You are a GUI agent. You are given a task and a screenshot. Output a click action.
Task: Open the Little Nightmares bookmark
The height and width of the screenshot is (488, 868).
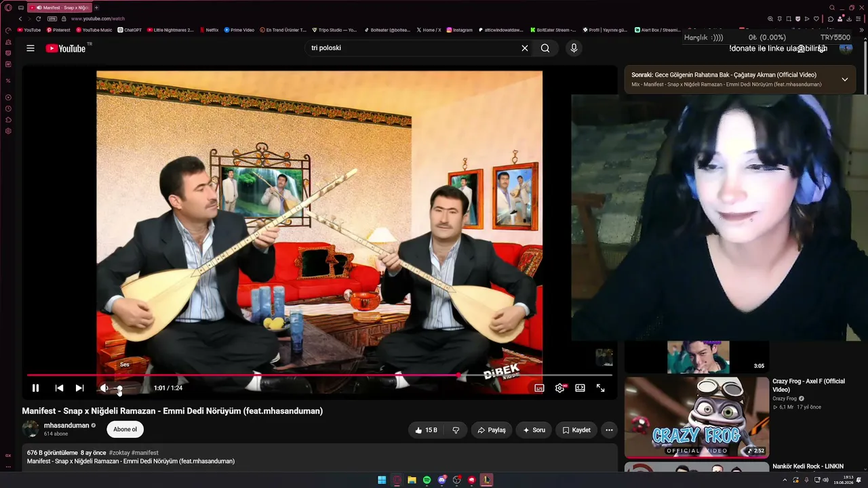(170, 30)
